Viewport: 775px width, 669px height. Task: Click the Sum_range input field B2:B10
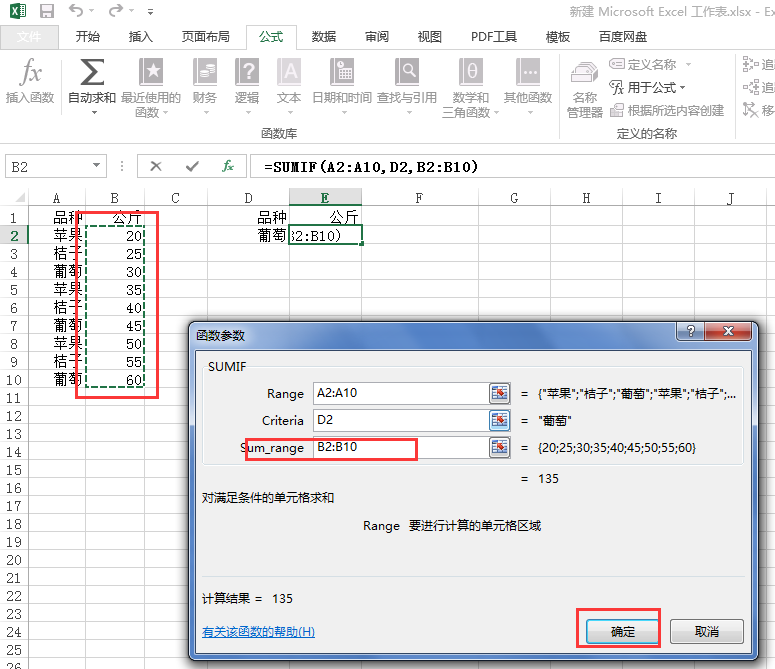tap(401, 447)
